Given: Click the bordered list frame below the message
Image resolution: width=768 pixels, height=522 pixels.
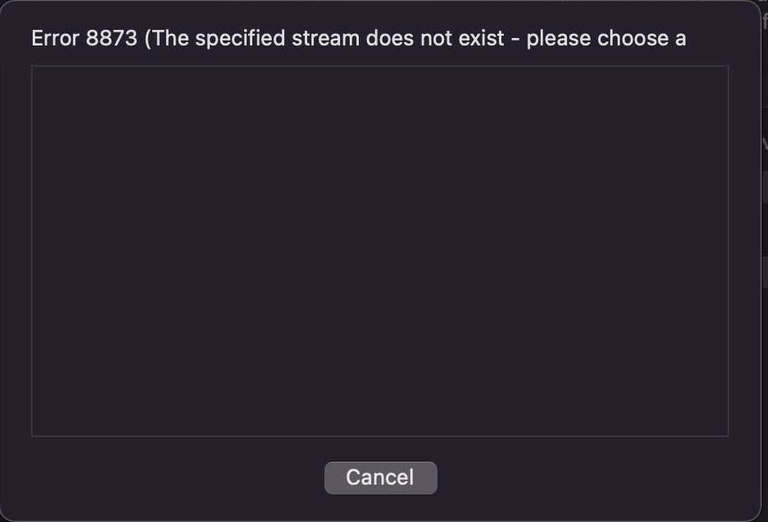Looking at the screenshot, I should 380,251.
